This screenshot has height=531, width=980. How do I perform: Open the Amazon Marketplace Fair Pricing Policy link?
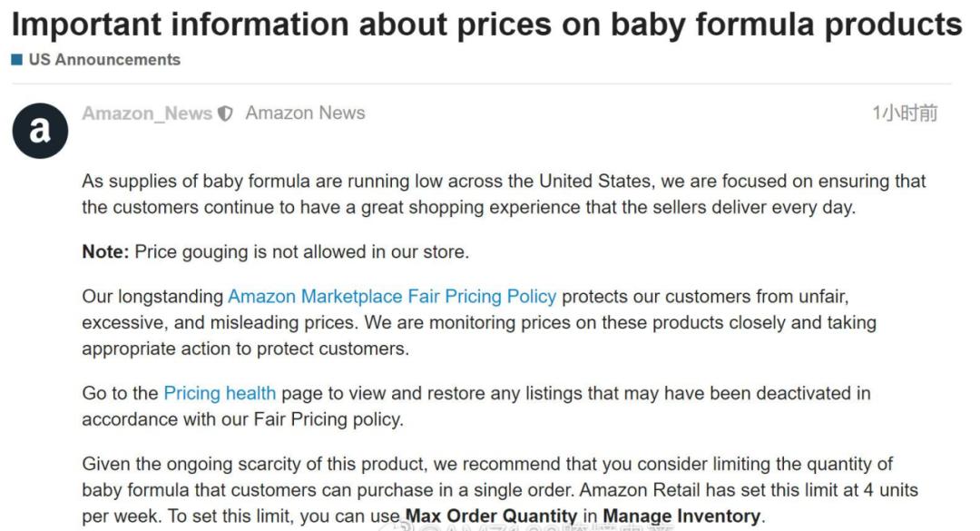coord(392,296)
